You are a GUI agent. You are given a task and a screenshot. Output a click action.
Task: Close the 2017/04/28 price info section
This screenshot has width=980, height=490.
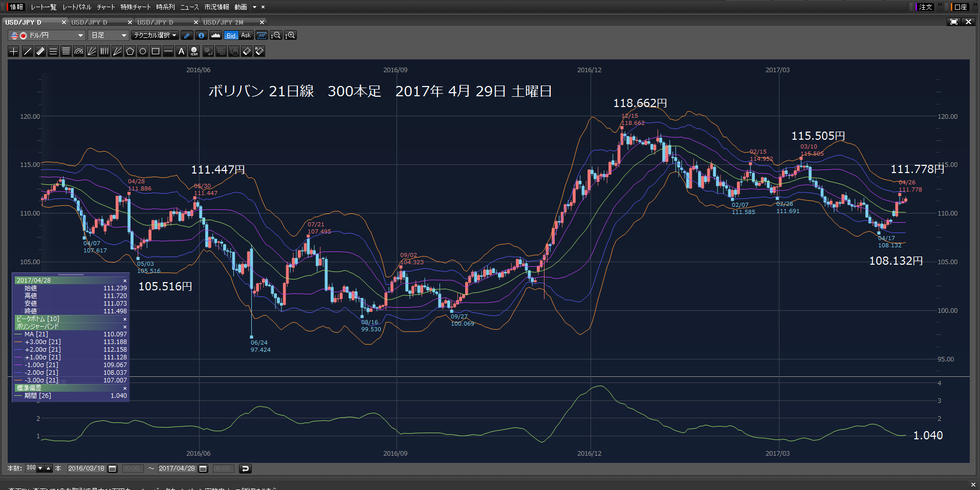(x=124, y=281)
